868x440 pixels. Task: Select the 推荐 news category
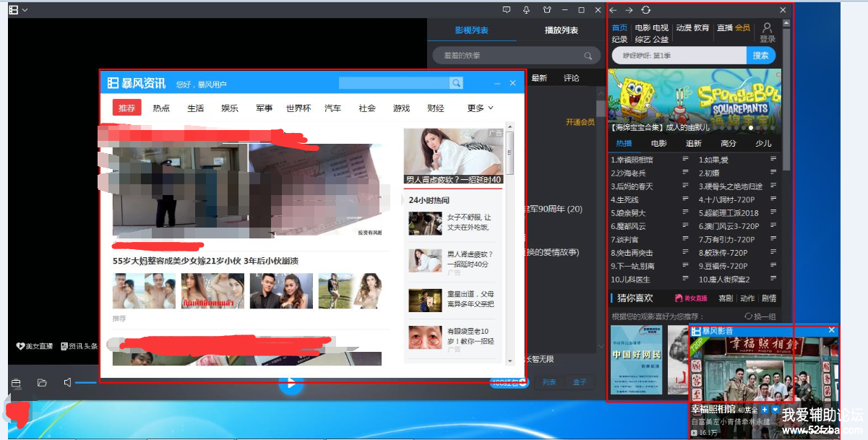(x=126, y=108)
